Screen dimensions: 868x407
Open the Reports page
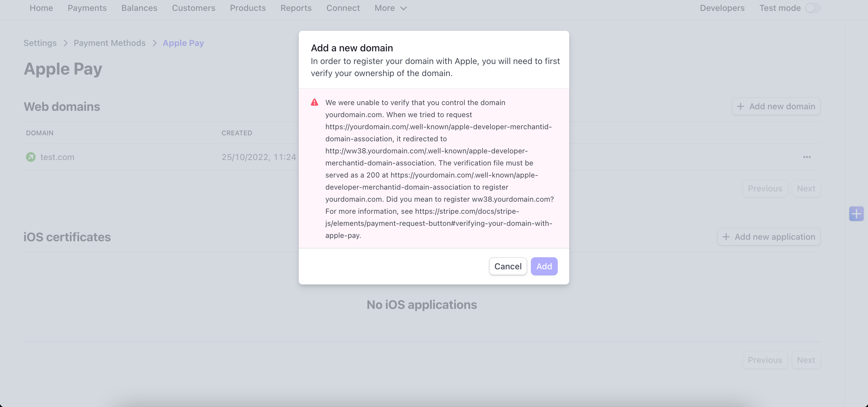(x=296, y=8)
